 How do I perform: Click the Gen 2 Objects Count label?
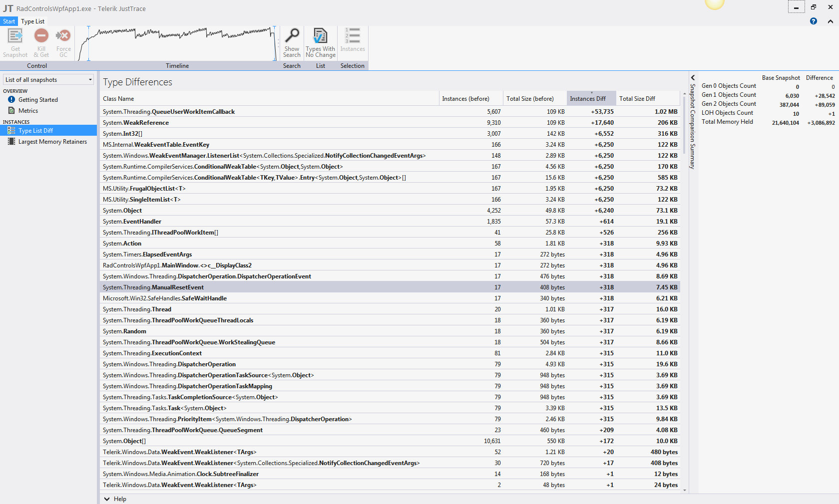[729, 104]
